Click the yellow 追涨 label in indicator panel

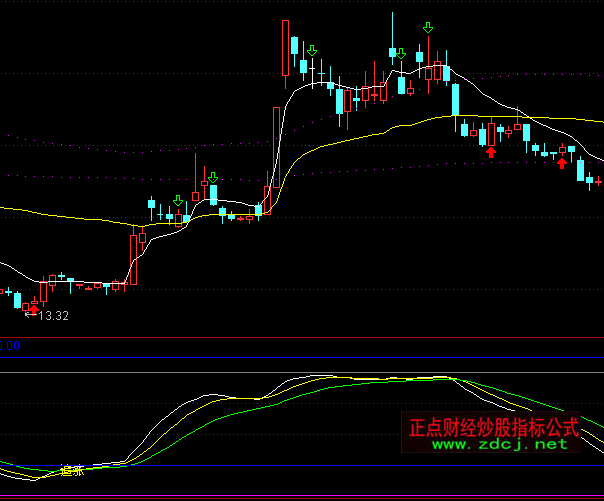71,469
